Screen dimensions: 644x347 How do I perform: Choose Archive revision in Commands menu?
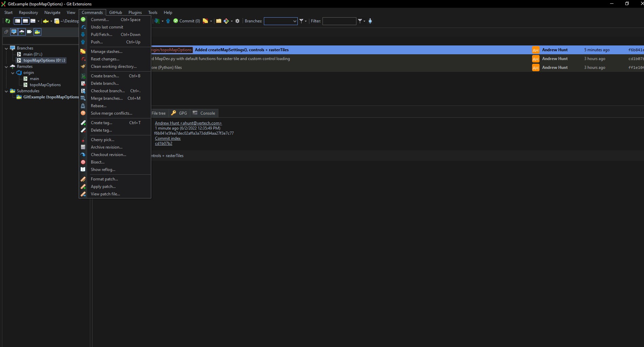click(115, 147)
